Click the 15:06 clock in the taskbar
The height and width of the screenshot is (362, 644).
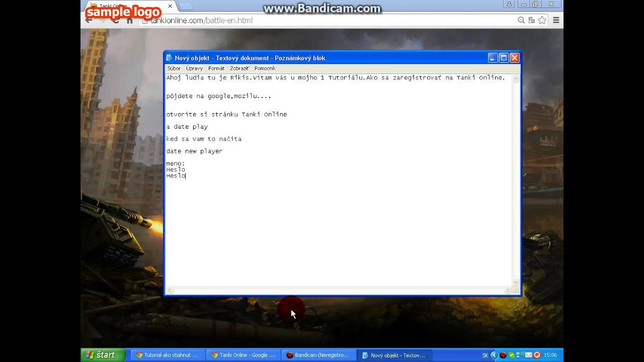(x=550, y=355)
